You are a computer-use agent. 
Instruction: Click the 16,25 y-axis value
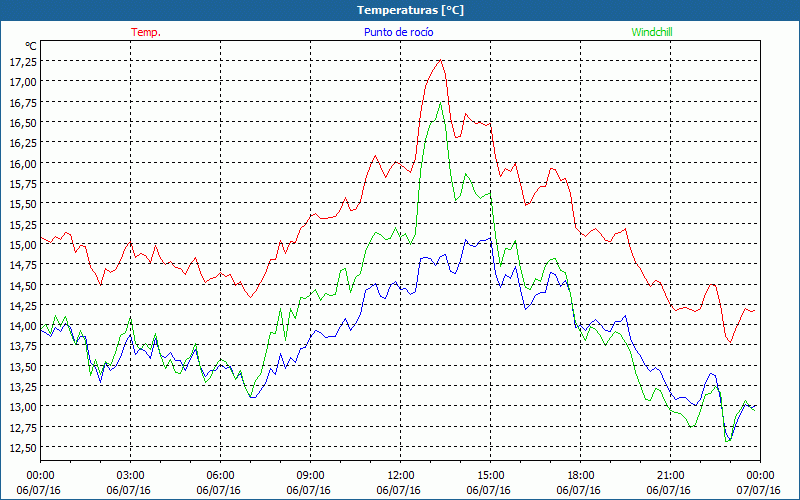tap(22, 142)
